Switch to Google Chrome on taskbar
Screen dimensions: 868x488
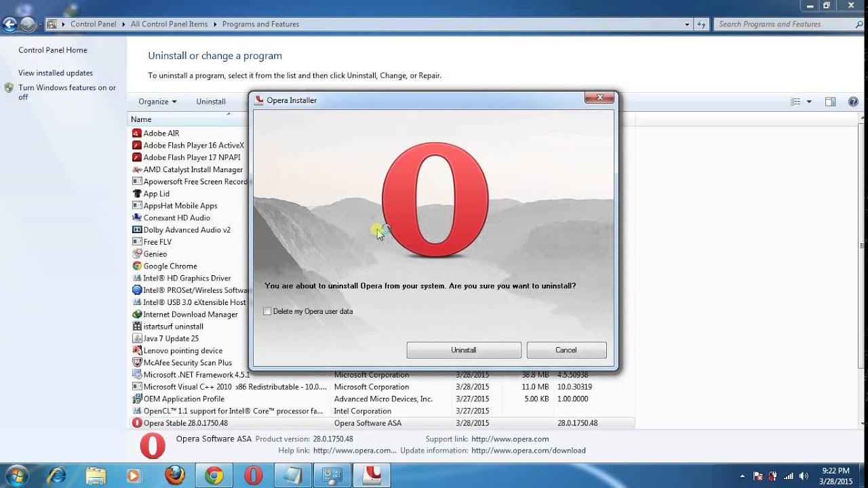coord(214,476)
